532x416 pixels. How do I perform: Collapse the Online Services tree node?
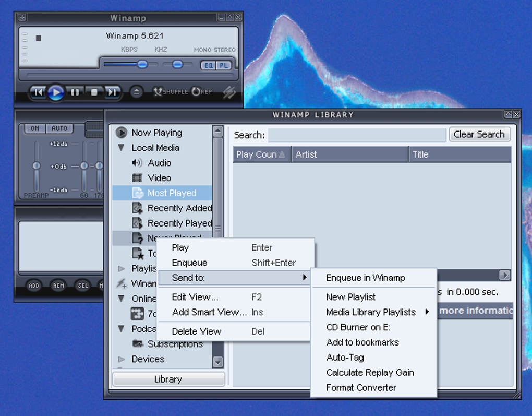[x=121, y=299]
